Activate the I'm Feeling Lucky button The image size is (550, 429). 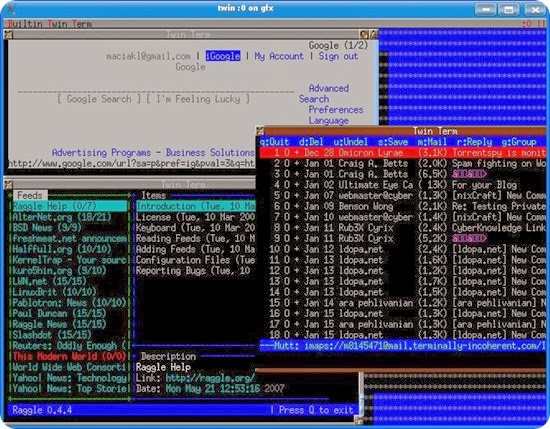198,99
